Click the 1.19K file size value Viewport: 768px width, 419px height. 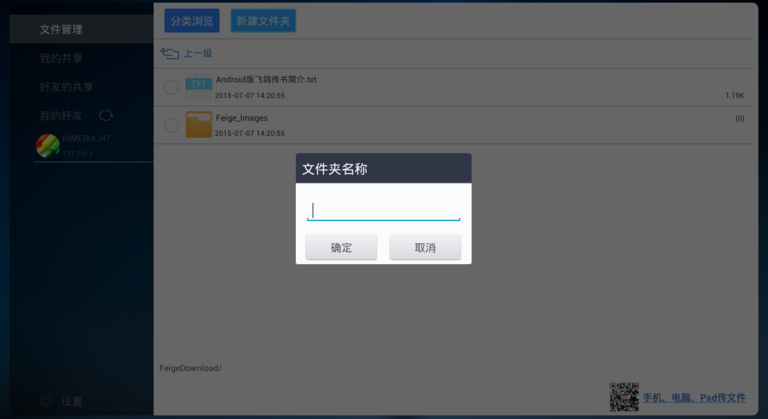(x=735, y=96)
